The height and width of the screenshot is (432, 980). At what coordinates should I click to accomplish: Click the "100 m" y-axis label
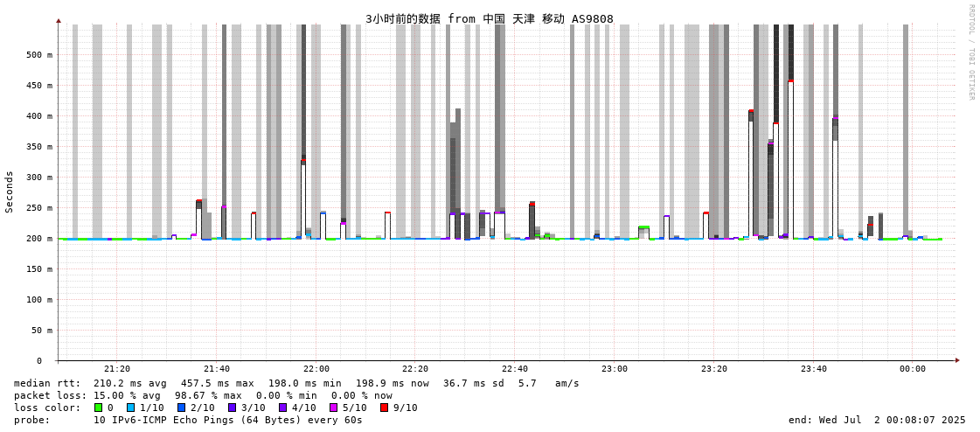[38, 300]
